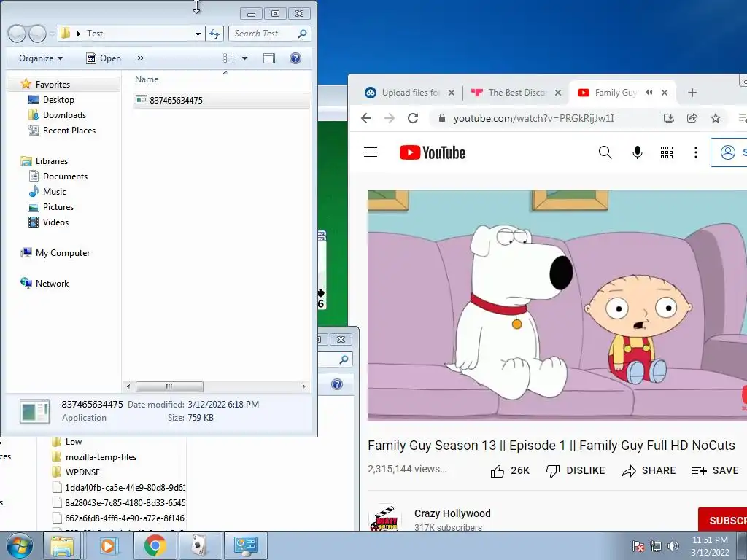
Task: Bookmark this page with star icon
Action: tap(716, 118)
